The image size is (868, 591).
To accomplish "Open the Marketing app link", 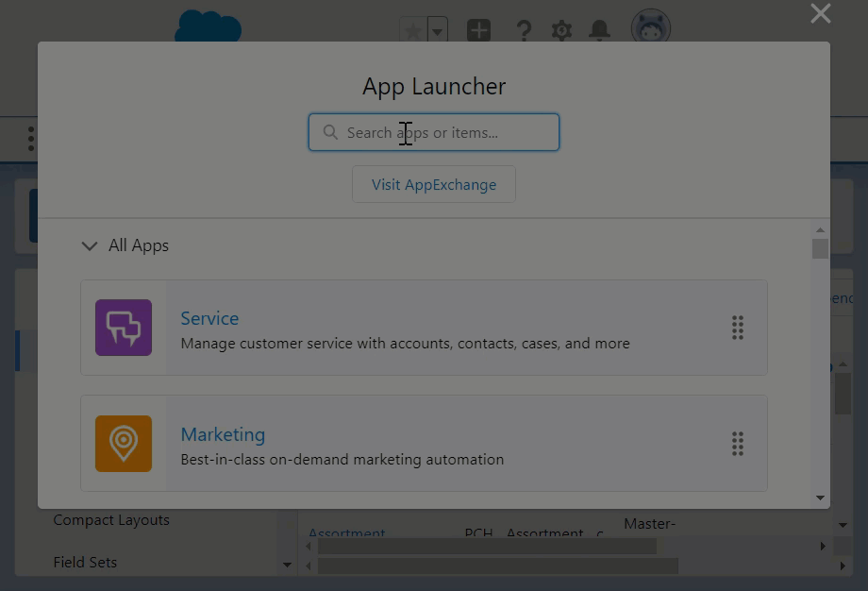I will click(223, 434).
